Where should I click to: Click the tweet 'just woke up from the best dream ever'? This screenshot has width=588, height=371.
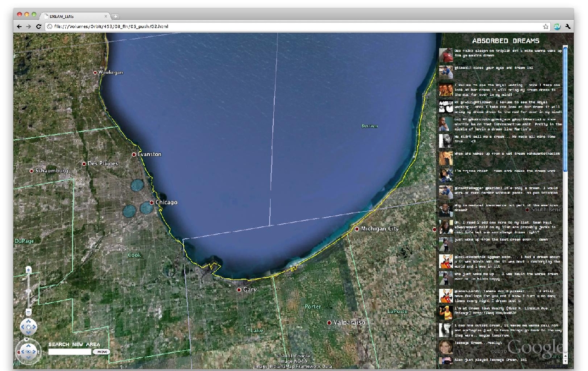pos(501,239)
